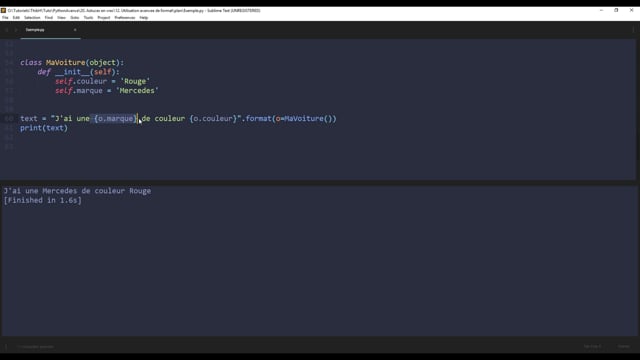
Task: Open the Selection menu
Action: (32, 18)
